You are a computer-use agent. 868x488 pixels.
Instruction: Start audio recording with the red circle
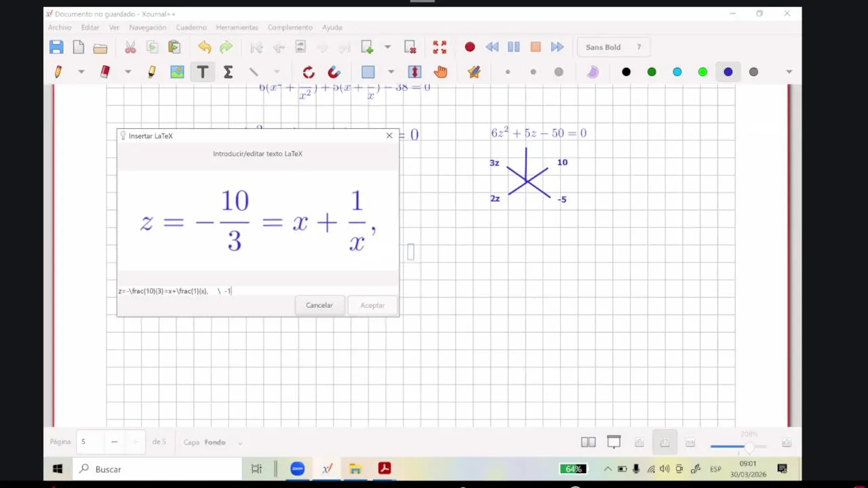pyautogui.click(x=469, y=47)
